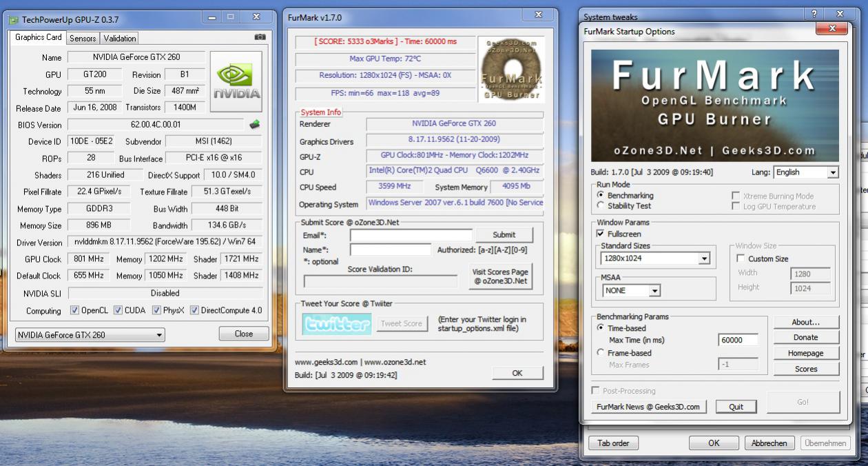Click the BIOS Version 62.00.4C.00.01 field
868x466 pixels.
pyautogui.click(x=155, y=125)
